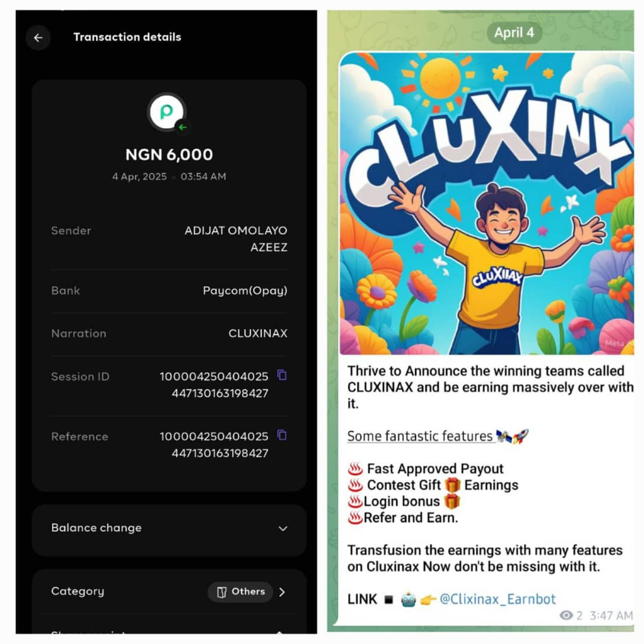Open the @Clixinax_Earnbot link

click(497, 599)
